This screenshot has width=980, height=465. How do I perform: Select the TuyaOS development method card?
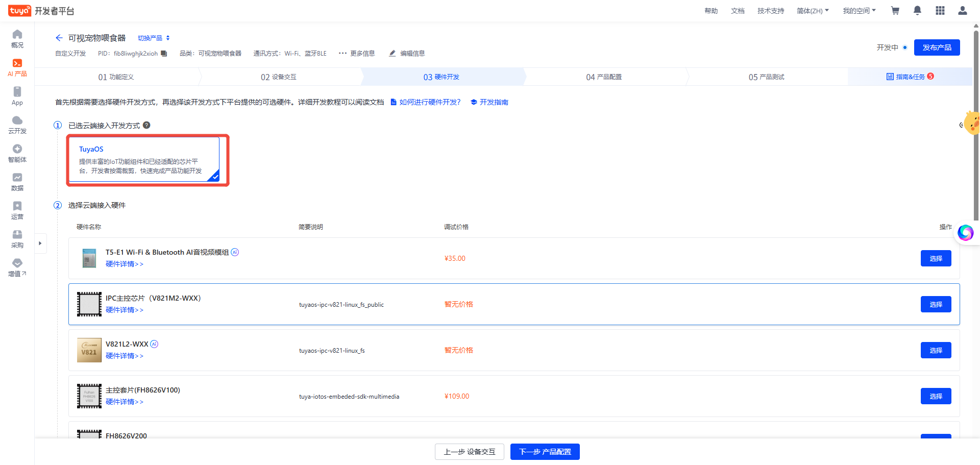pyautogui.click(x=144, y=160)
